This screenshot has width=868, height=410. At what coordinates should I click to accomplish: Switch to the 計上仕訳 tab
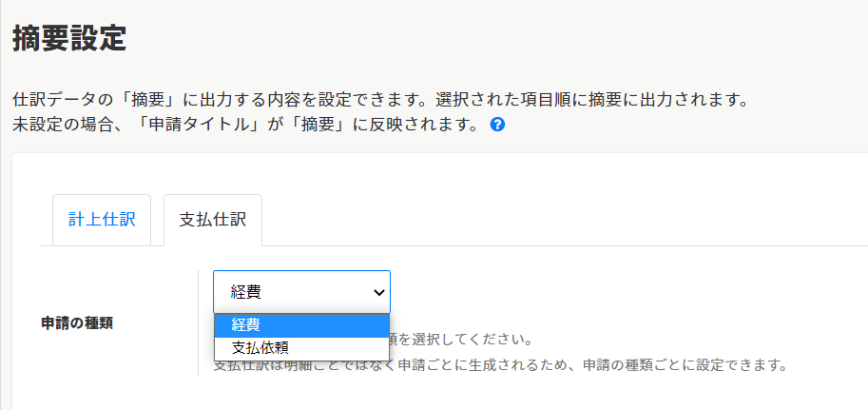pyautogui.click(x=102, y=219)
